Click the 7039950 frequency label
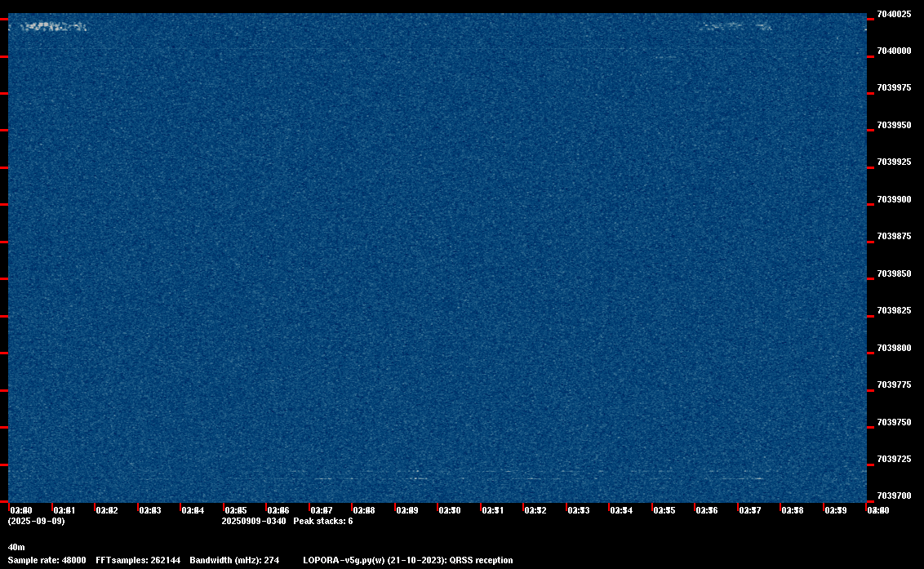The width and height of the screenshot is (924, 569). pyautogui.click(x=894, y=125)
